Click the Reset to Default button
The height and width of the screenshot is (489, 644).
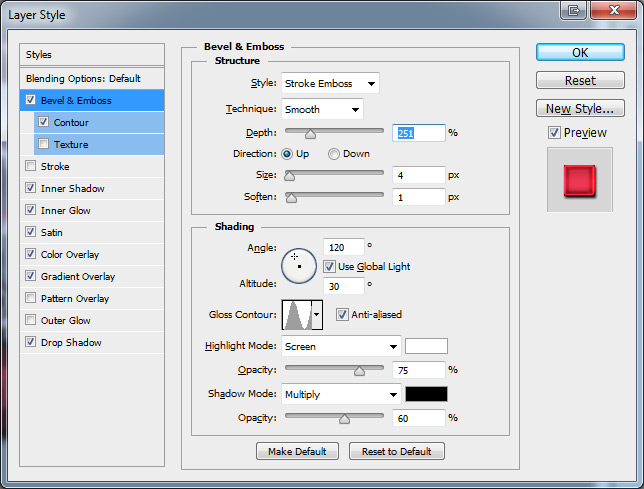click(x=396, y=451)
